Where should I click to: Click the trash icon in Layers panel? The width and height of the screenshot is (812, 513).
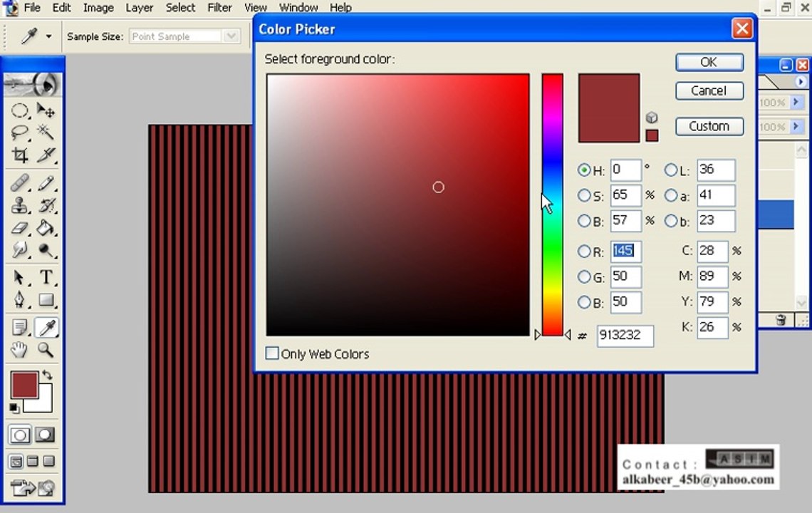pos(781,320)
